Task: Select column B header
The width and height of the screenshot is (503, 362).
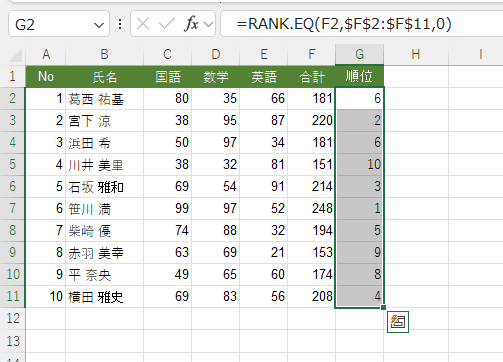Action: coord(105,54)
